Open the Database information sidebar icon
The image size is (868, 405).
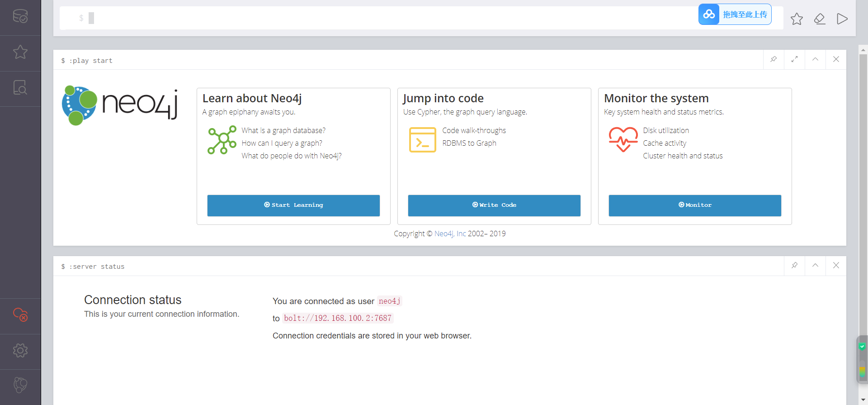click(20, 17)
